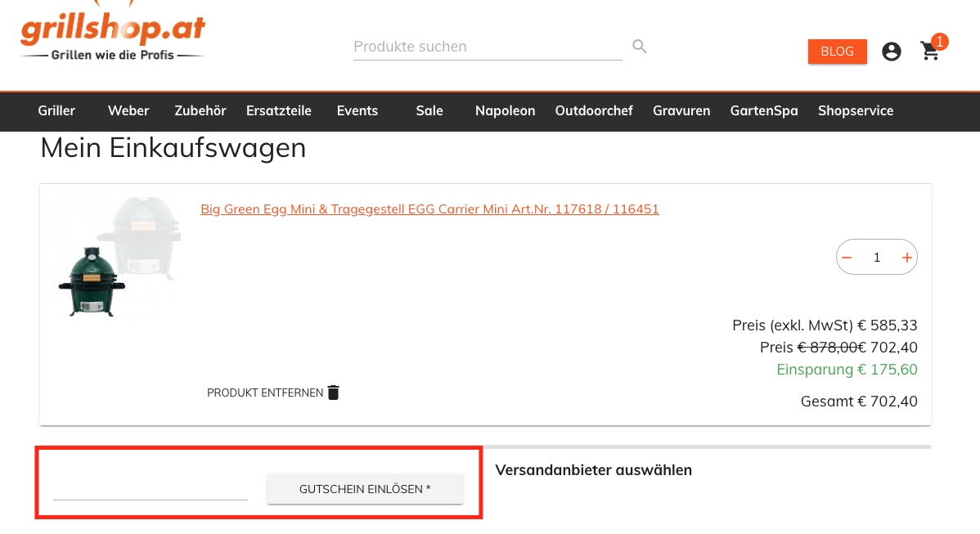Open the Weber menu

click(128, 111)
